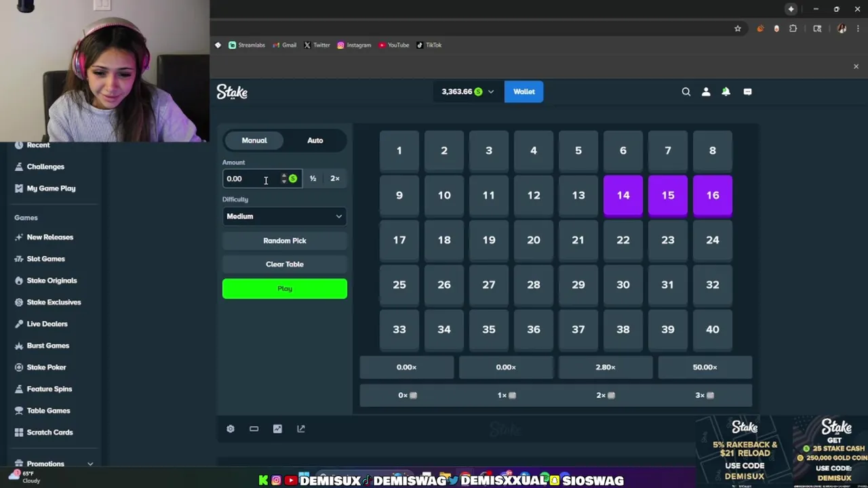The image size is (868, 488).
Task: Select Keno number 27
Action: (489, 285)
